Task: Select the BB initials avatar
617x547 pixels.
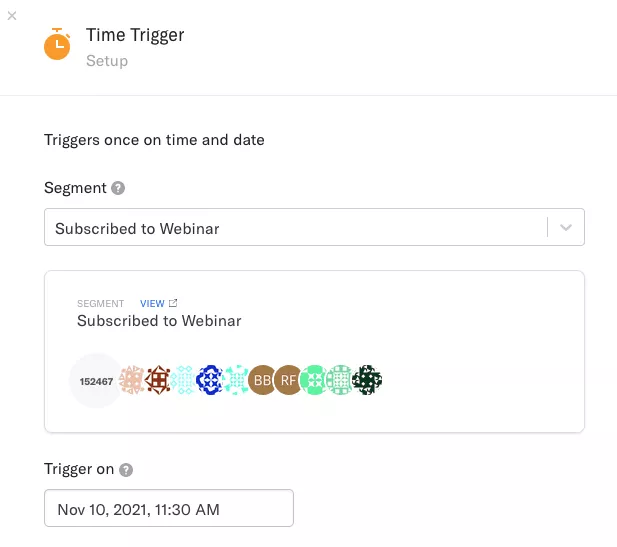Action: click(x=262, y=380)
